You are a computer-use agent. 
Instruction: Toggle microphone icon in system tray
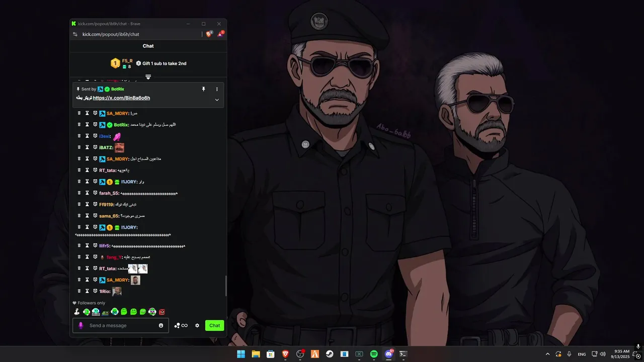pos(569,354)
